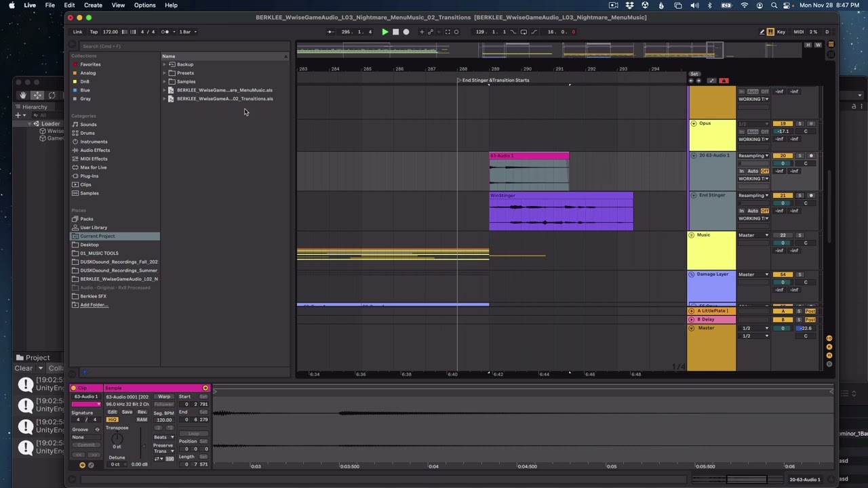Image resolution: width=868 pixels, height=488 pixels.
Task: Select BERKLEE MenuMusic.als file in browser
Action: point(224,90)
